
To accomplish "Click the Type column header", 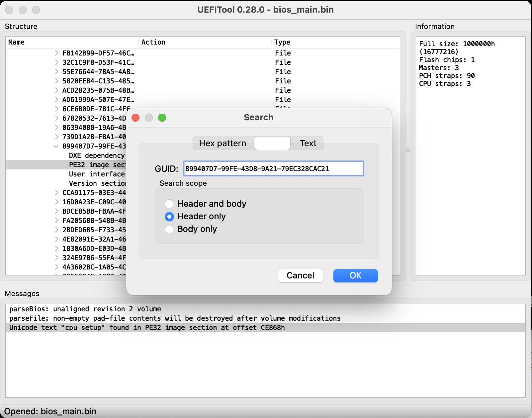I will click(x=335, y=42).
